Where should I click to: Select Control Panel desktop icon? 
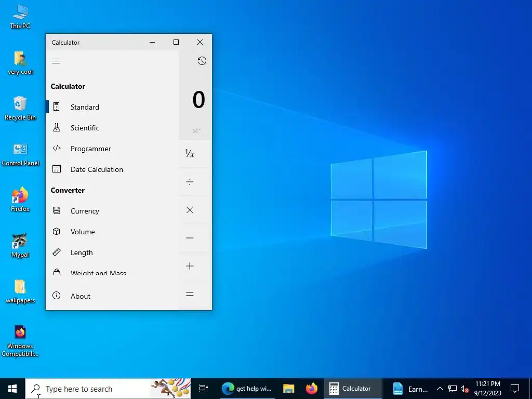point(20,154)
